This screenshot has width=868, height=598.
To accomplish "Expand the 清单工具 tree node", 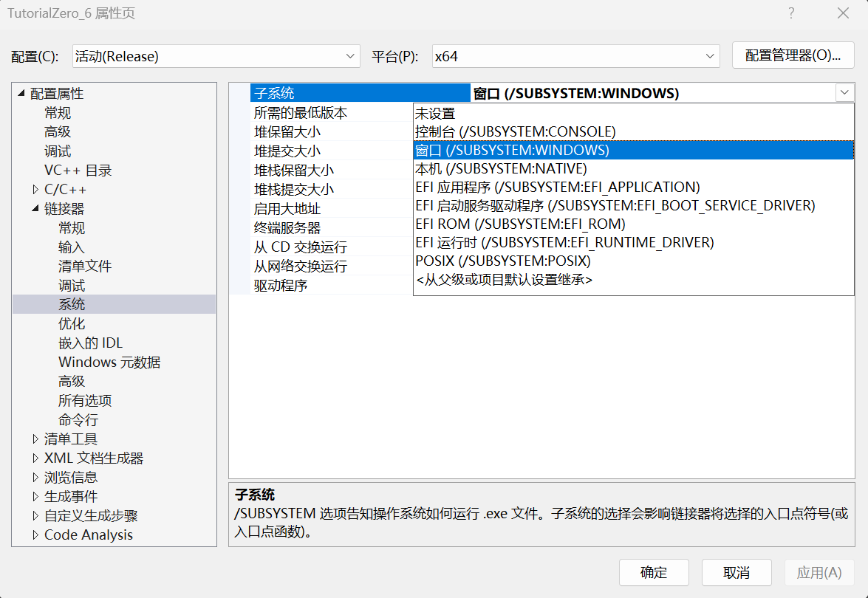I will pos(35,439).
